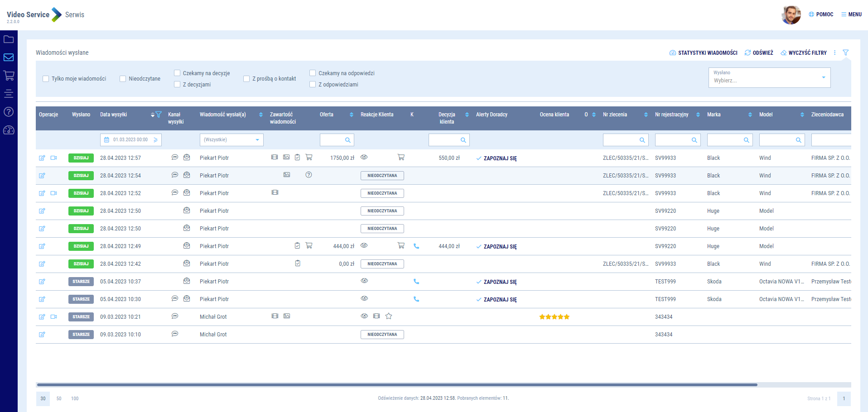Toggle Z prośbą o kontakt checkbox
Screen dimensions: 868x412
coord(246,79)
